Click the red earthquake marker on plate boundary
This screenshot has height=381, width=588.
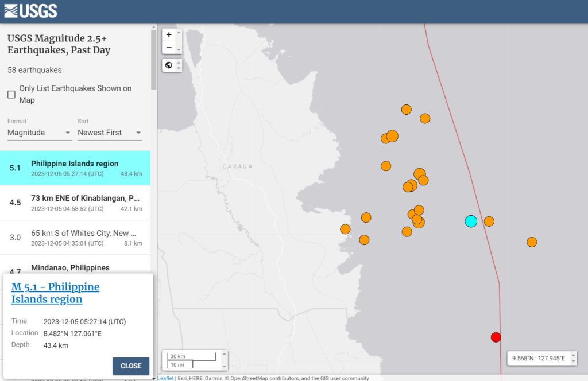tap(496, 337)
